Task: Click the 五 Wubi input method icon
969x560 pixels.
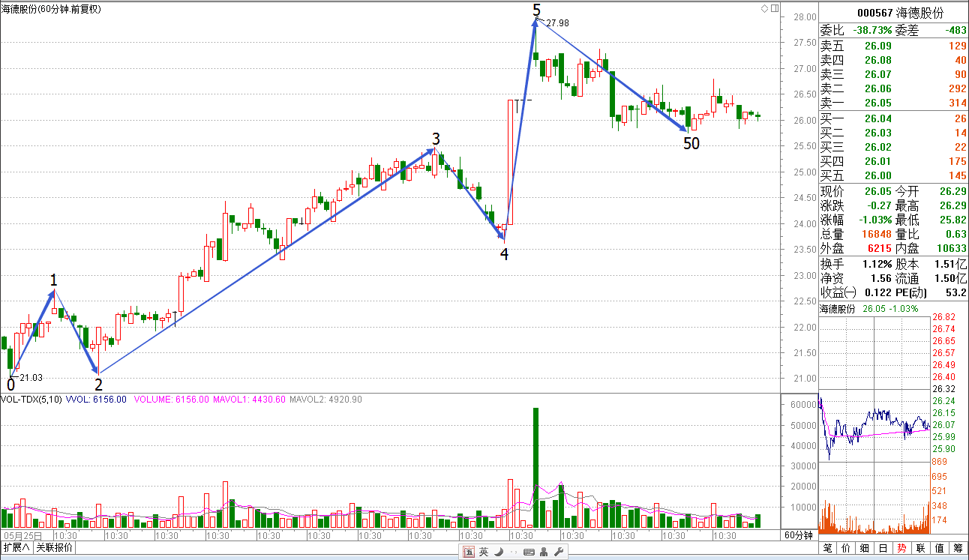Action: [x=469, y=553]
